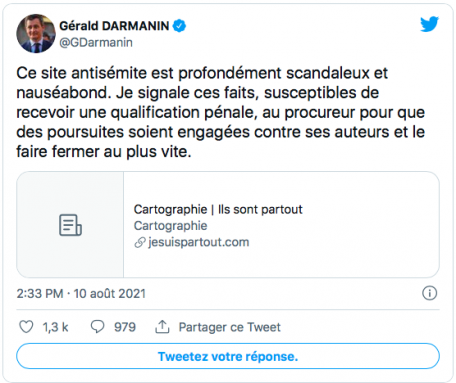456x383 pixels.
Task: Click the blue verified badge
Action: click(179, 26)
